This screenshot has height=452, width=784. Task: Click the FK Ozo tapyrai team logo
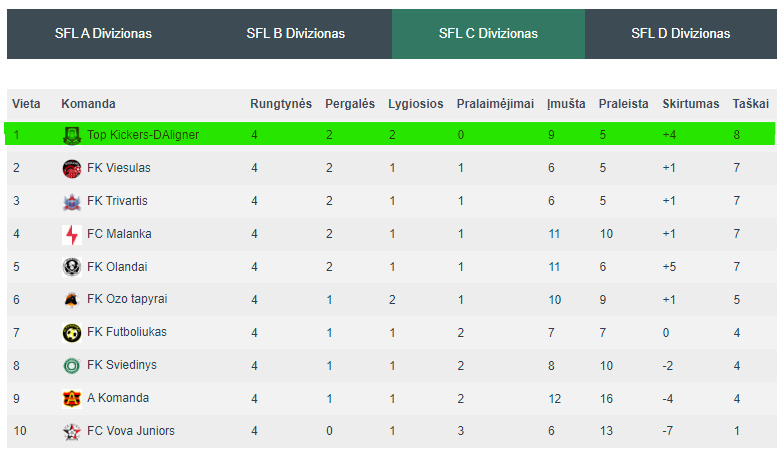point(72,300)
